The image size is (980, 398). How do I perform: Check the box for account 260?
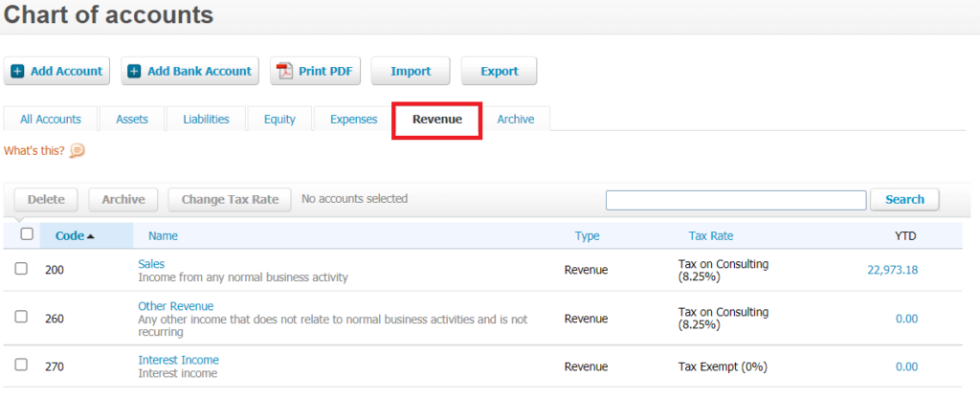[x=21, y=319]
